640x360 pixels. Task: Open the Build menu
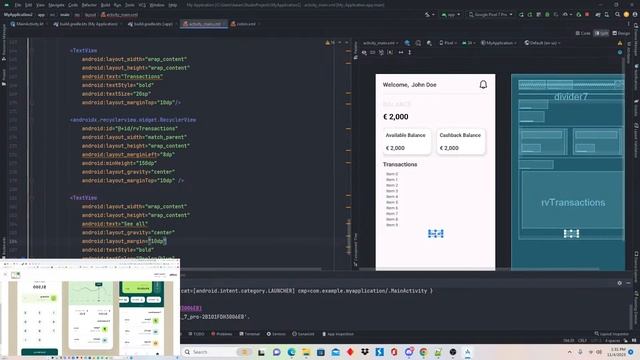[105, 5]
